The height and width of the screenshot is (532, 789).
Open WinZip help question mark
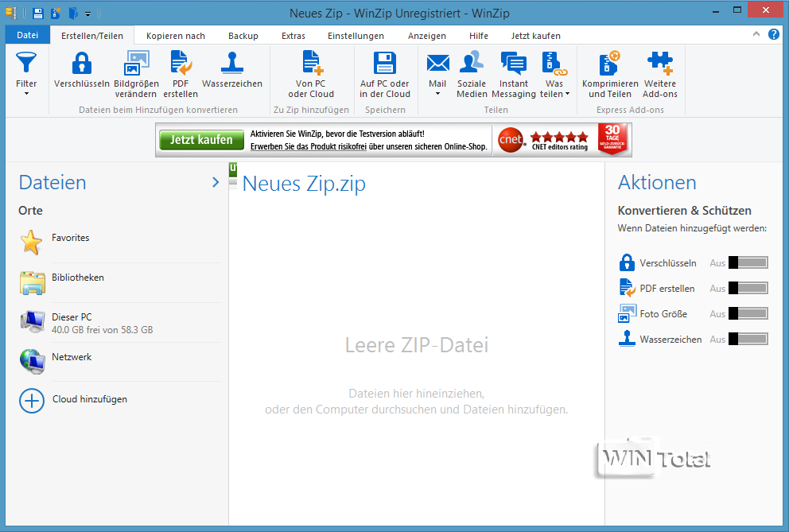pyautogui.click(x=773, y=34)
